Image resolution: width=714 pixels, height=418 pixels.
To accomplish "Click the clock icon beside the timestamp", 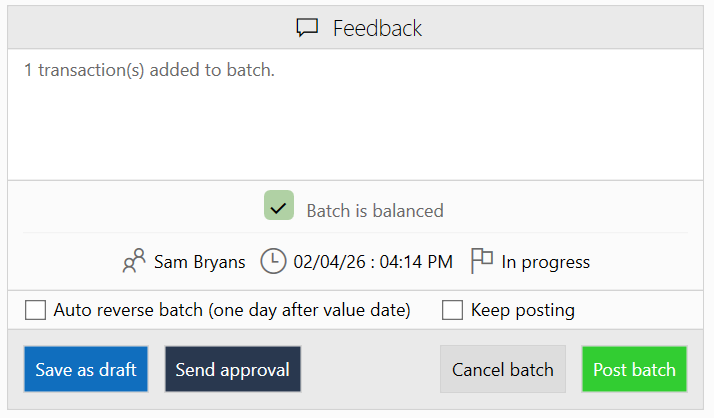I will click(x=273, y=262).
